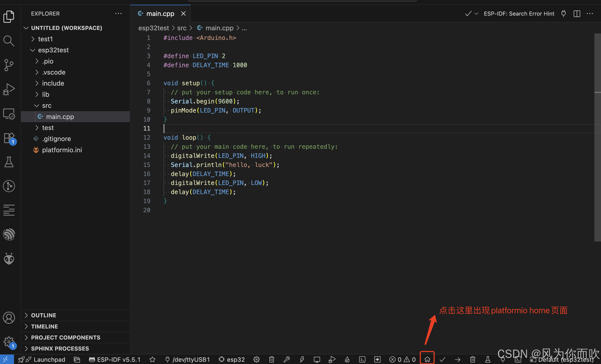601x364 pixels.
Task: Click the ESP-IDF flash lightning icon
Action: [x=302, y=359]
